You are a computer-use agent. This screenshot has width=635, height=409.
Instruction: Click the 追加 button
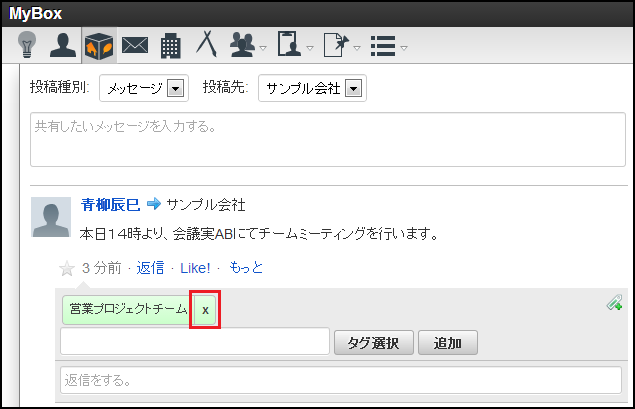[448, 343]
